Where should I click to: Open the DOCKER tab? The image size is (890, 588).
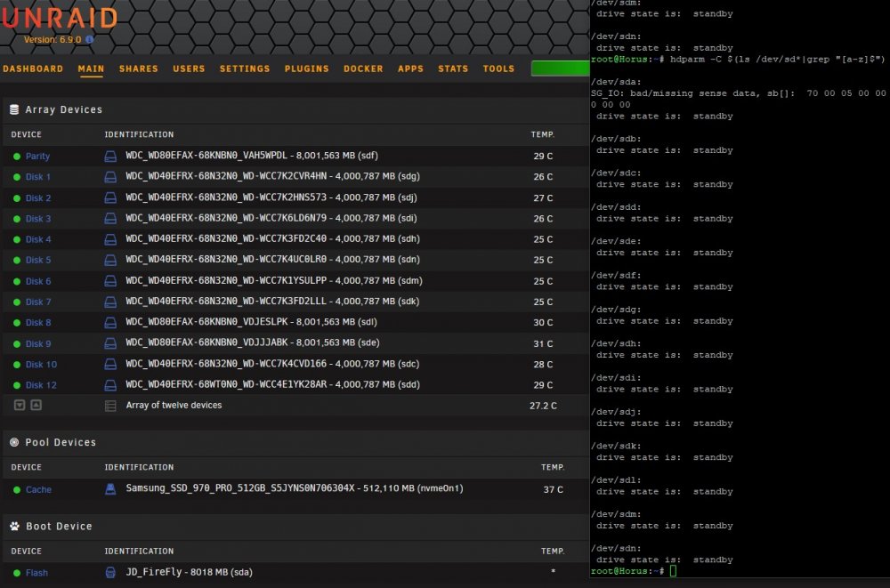click(363, 68)
